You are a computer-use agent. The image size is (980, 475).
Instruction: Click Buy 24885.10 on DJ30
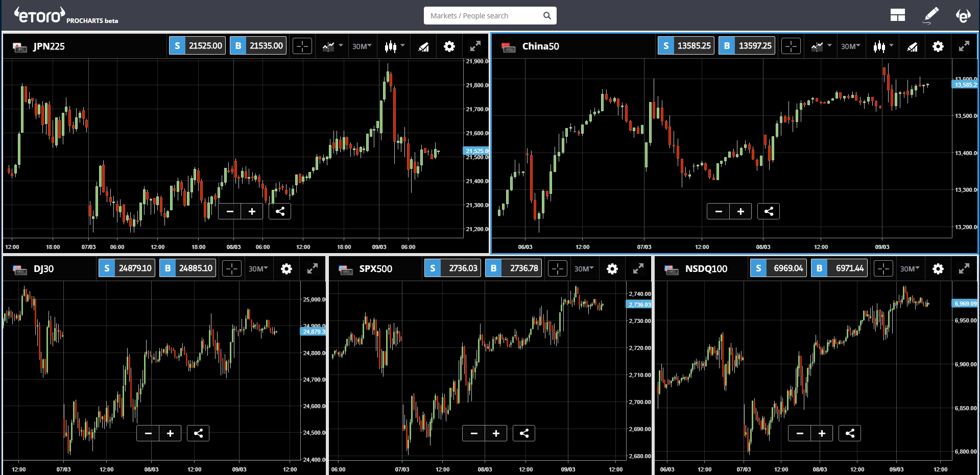(187, 268)
